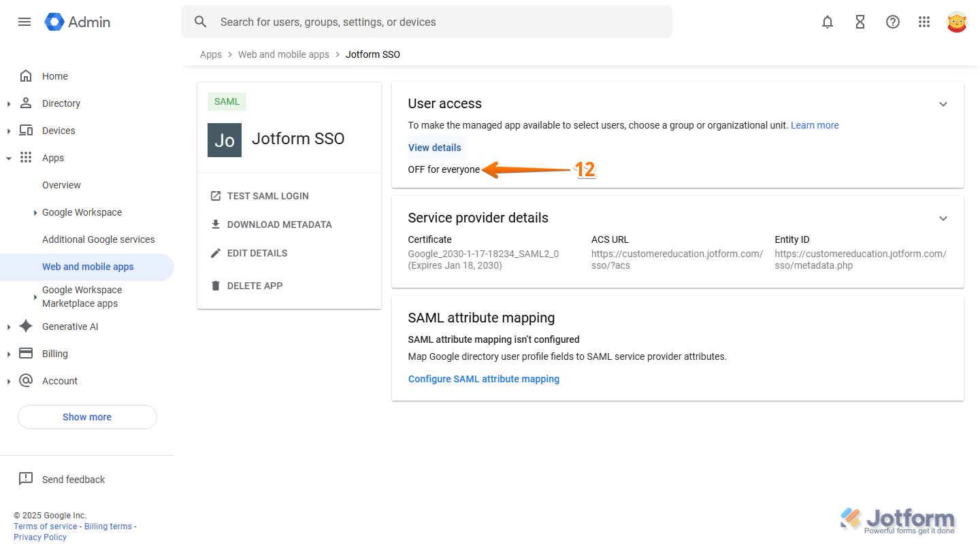Open the tasks hourglass icon

point(860,22)
